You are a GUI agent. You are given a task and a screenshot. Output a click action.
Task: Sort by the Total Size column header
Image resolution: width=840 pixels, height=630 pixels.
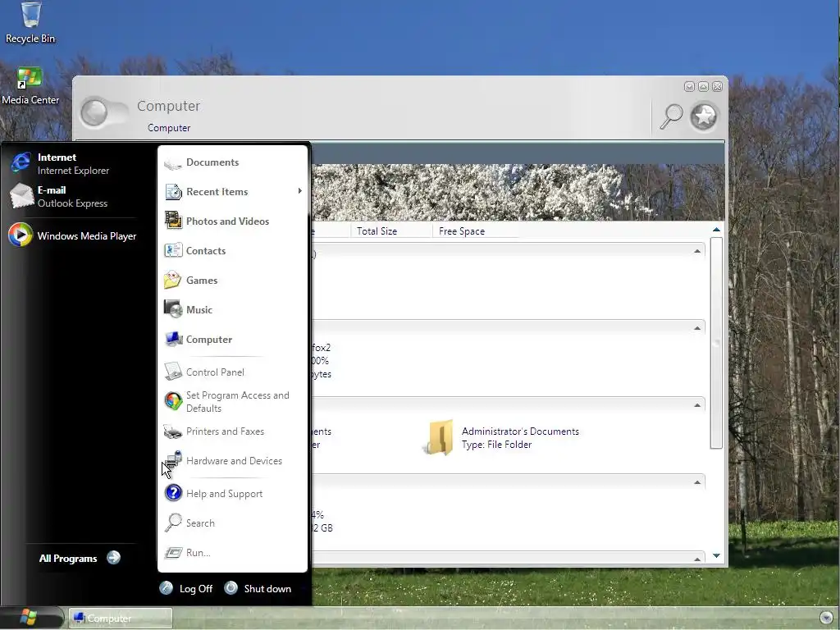coord(377,231)
